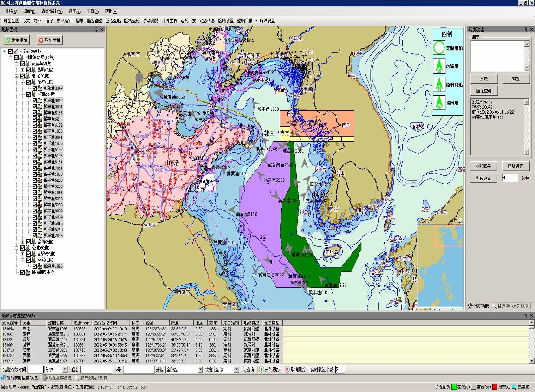Stop tracking with the 取消跟踪 button
The width and height of the screenshot is (535, 392).
pyautogui.click(x=296, y=370)
